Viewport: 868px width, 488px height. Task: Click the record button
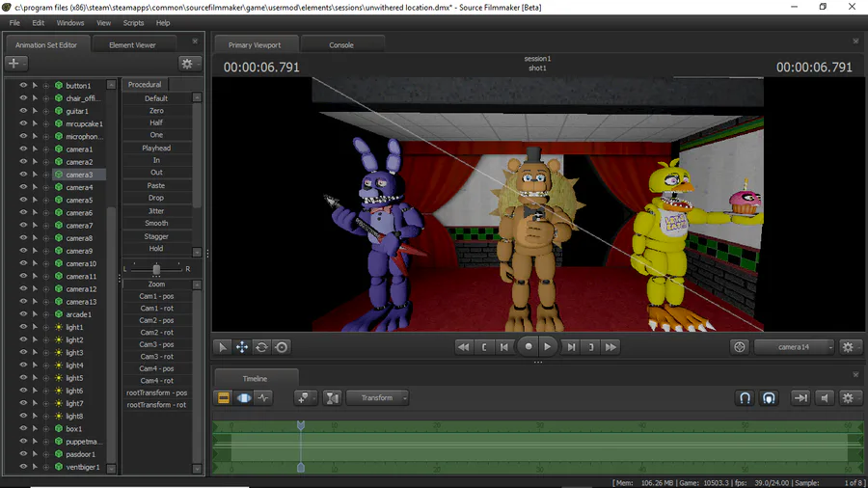529,347
